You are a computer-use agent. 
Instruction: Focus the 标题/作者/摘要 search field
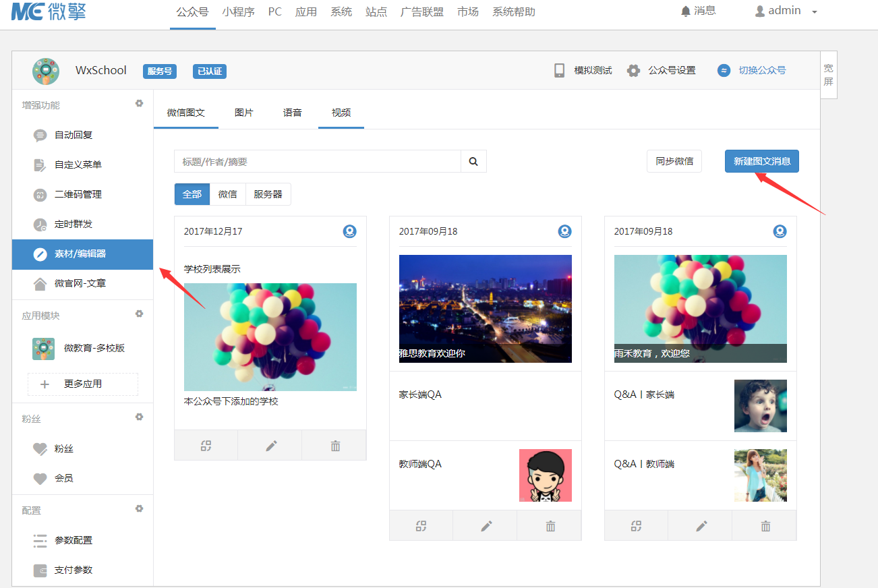318,162
